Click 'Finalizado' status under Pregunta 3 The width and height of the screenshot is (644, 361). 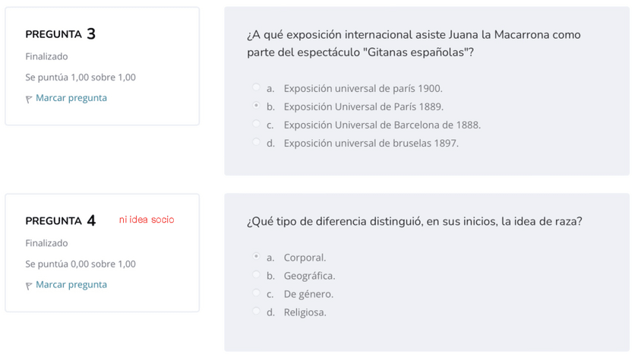[46, 56]
